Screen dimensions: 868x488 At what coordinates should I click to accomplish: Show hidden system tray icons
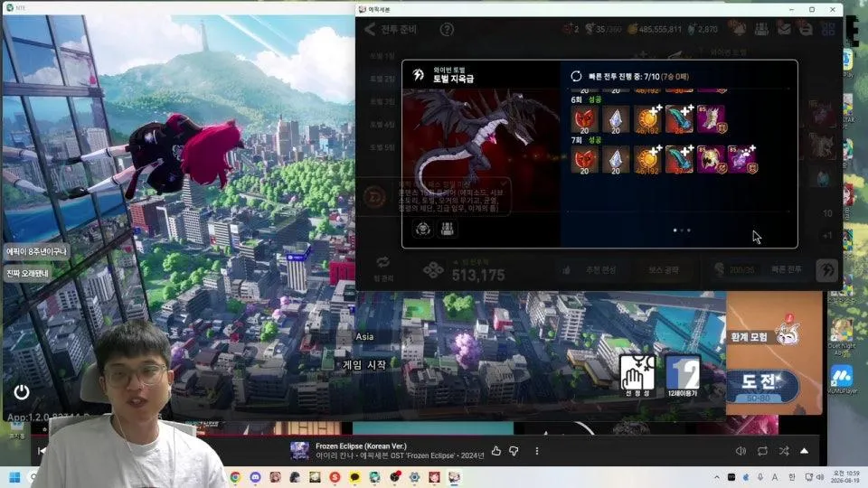point(717,477)
